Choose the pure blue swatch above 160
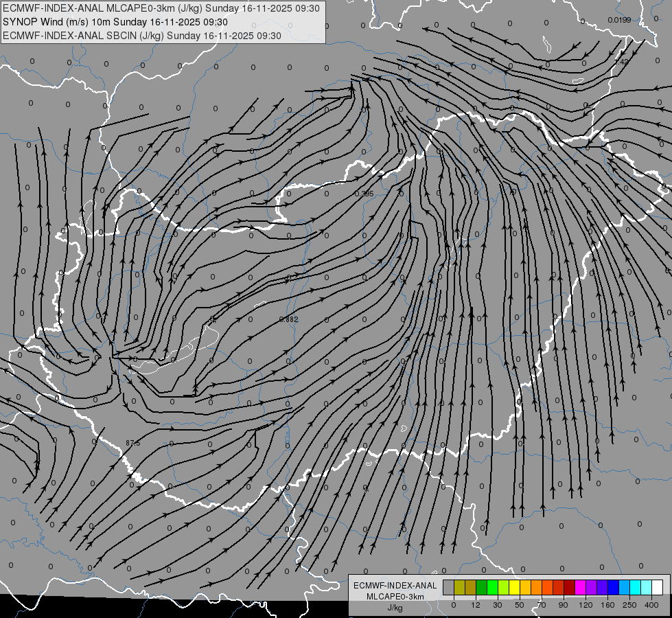The width and height of the screenshot is (672, 618). pyautogui.click(x=614, y=587)
